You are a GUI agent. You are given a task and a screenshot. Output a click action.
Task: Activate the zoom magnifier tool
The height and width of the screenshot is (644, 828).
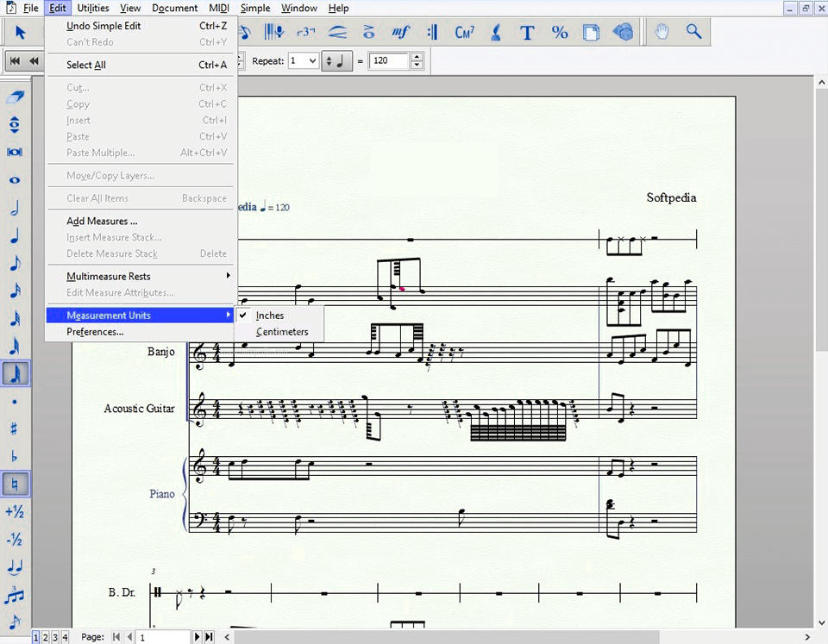(x=693, y=32)
